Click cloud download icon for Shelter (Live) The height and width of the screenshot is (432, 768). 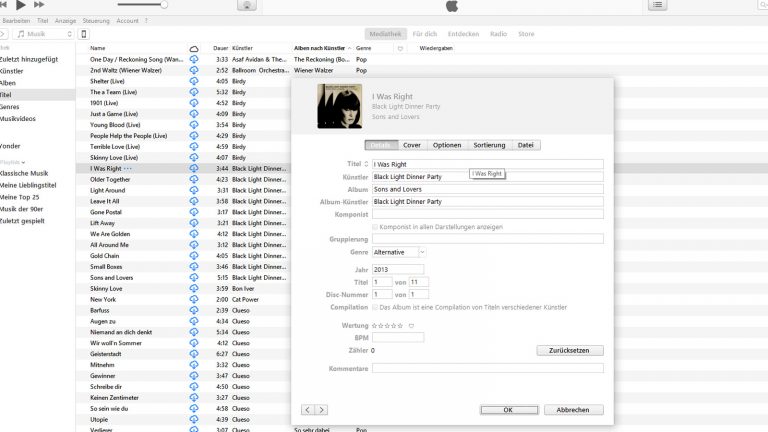tap(194, 82)
